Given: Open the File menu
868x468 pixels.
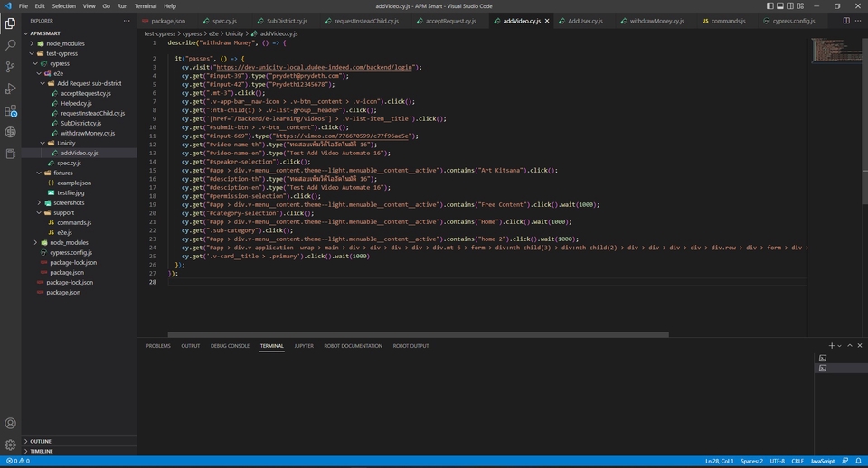Looking at the screenshot, I should click(24, 6).
